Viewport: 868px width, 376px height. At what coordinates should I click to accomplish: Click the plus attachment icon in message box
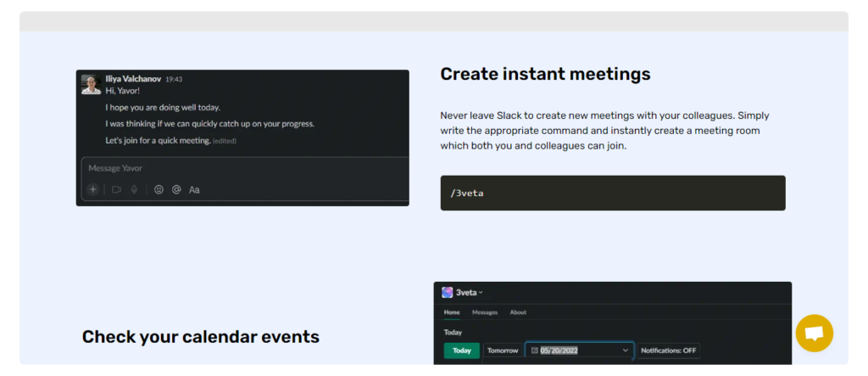[x=93, y=189]
